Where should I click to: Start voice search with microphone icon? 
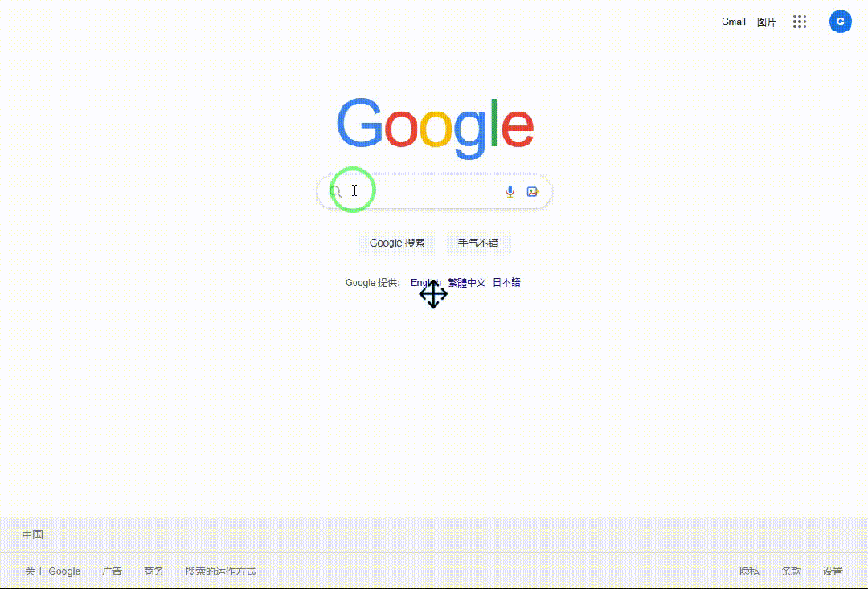[x=510, y=191]
